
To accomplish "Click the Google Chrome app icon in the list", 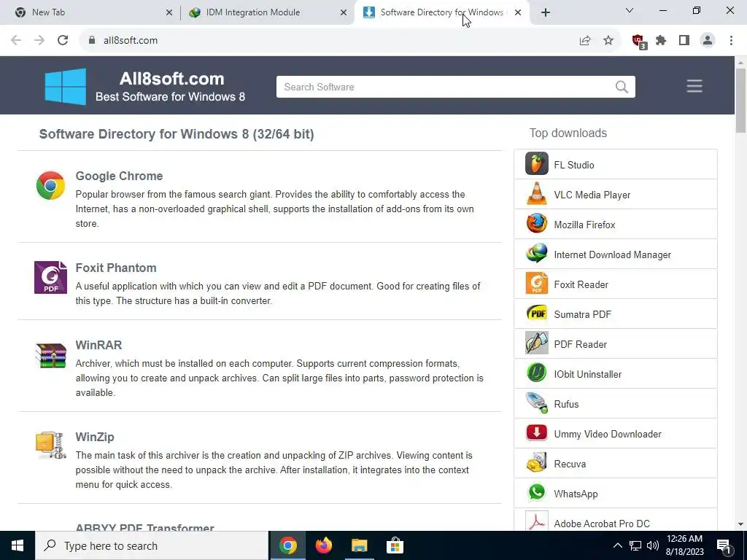I will [50, 185].
